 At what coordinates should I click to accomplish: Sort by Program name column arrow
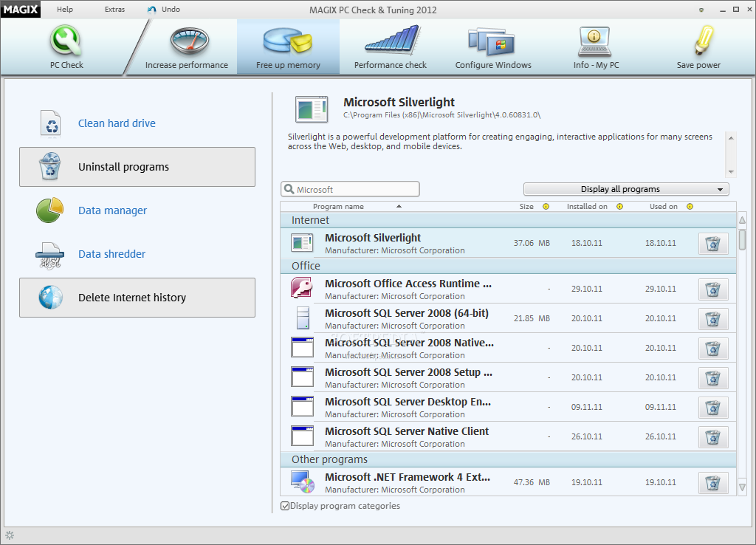click(x=399, y=207)
